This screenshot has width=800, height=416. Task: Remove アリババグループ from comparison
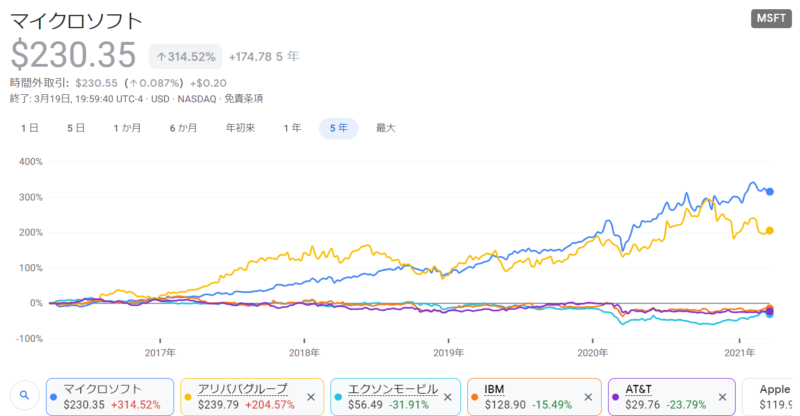[x=311, y=397]
